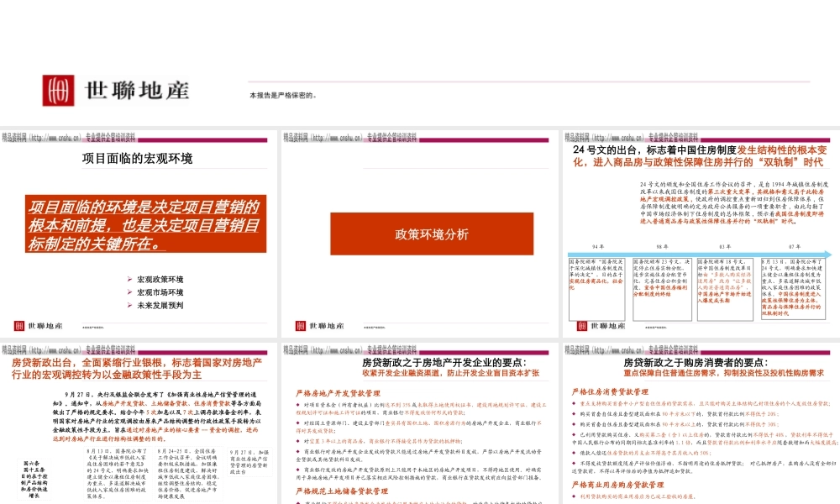
Task: Click the 24号文的出台 slide heading
Action: click(700, 156)
